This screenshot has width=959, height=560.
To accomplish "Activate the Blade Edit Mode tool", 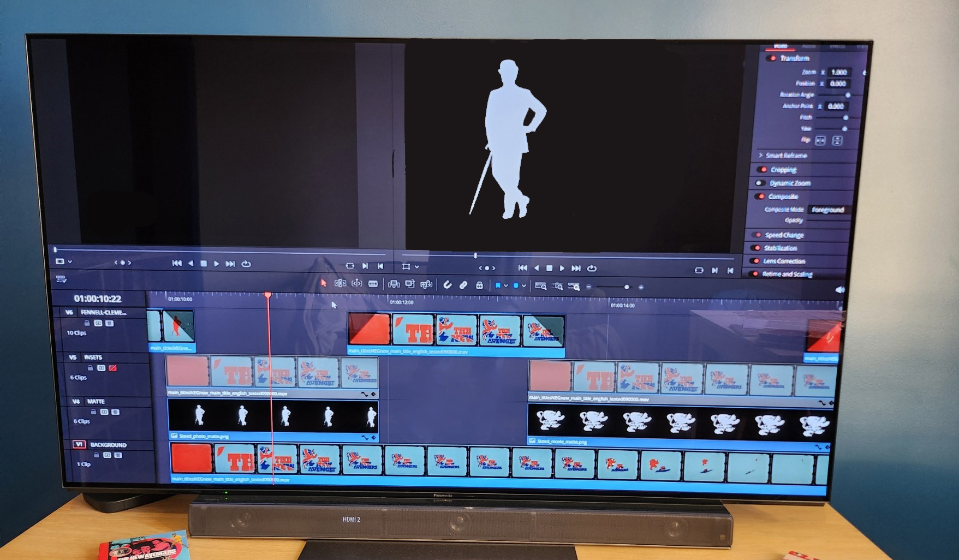I will 373,284.
